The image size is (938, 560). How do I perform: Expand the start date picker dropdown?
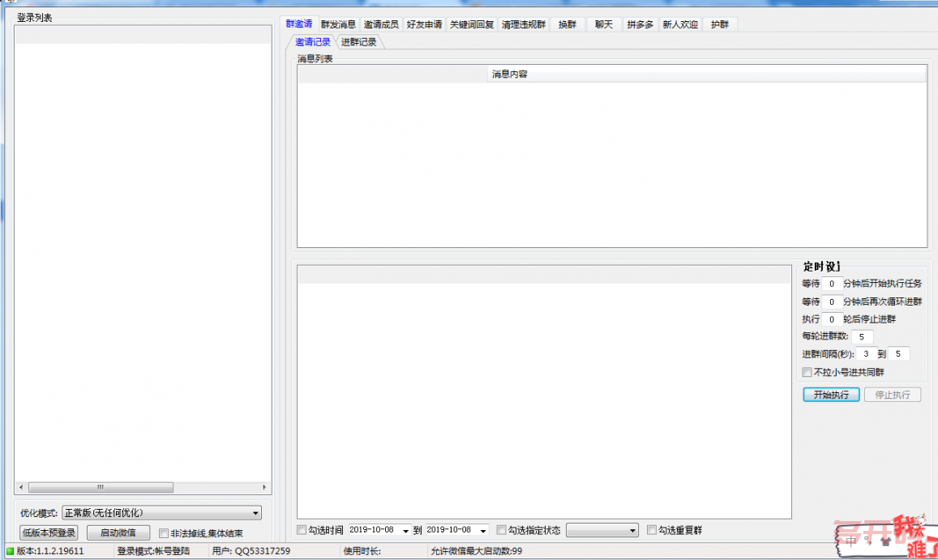[405, 531]
